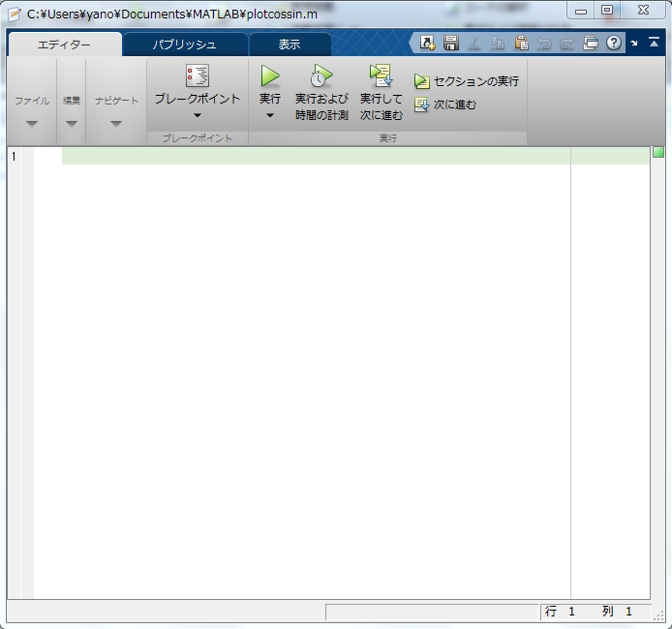672x629 pixels.
Task: Click the 次に進む text button
Action: point(455,105)
